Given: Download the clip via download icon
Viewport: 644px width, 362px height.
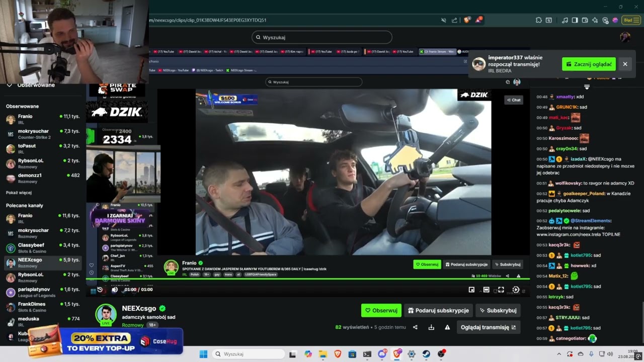Looking at the screenshot, I should pos(431,327).
